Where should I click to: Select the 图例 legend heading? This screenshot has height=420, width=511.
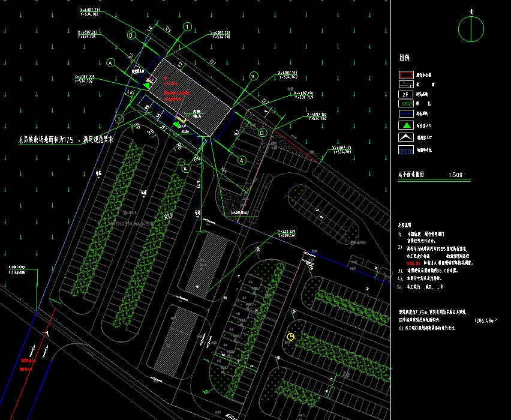(405, 59)
